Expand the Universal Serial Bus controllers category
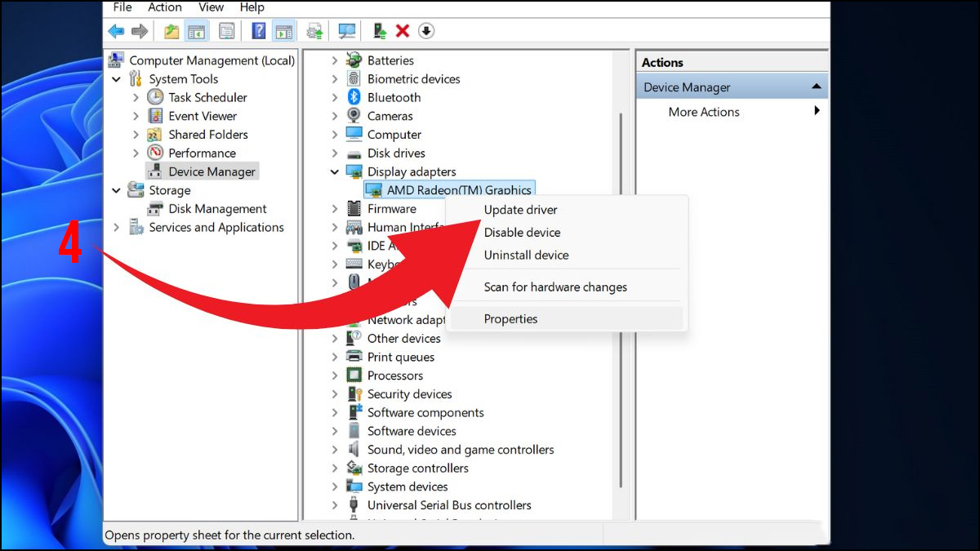This screenshot has width=980, height=551. [x=335, y=504]
